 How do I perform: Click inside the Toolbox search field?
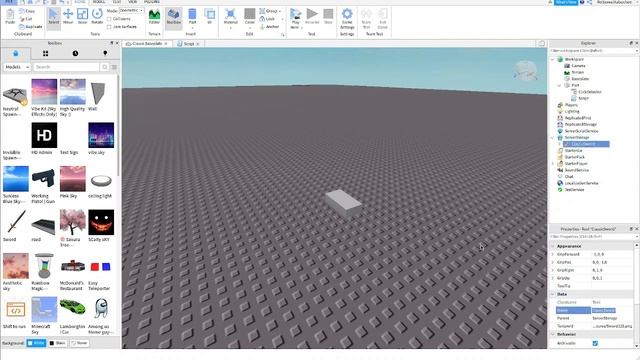(66, 67)
